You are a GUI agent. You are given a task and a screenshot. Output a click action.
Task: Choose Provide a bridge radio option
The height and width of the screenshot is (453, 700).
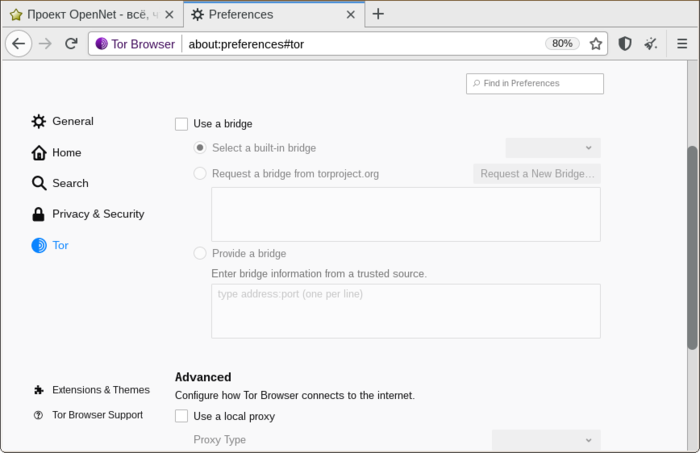(200, 253)
